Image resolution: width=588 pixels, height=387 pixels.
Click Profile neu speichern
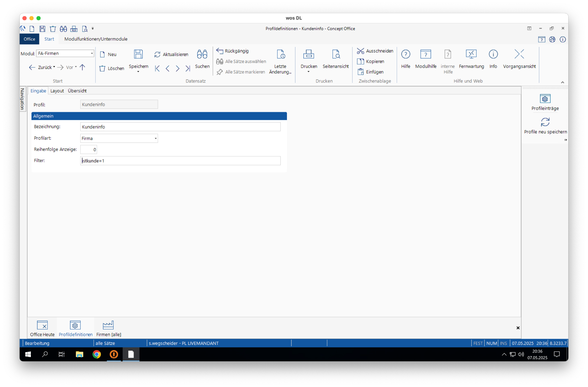545,126
